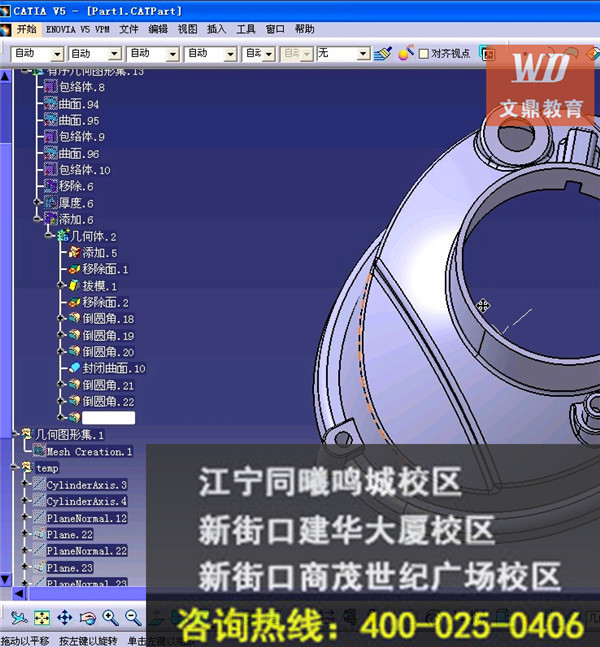The width and height of the screenshot is (600, 647).
Task: Collapse the temp geometrical set
Action: tap(14, 467)
